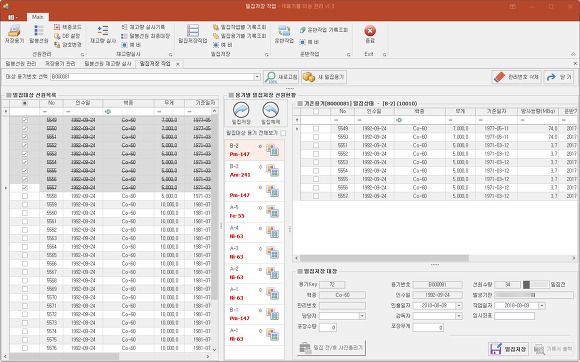Toggle select-all checkbox in existing-container table header

click(x=316, y=111)
